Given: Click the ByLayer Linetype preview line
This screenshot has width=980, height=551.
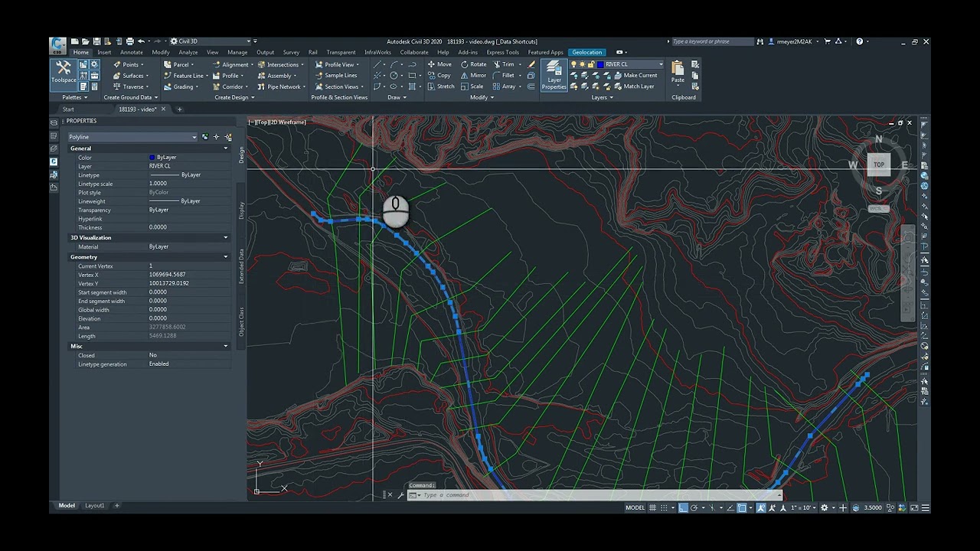Looking at the screenshot, I should point(164,174).
